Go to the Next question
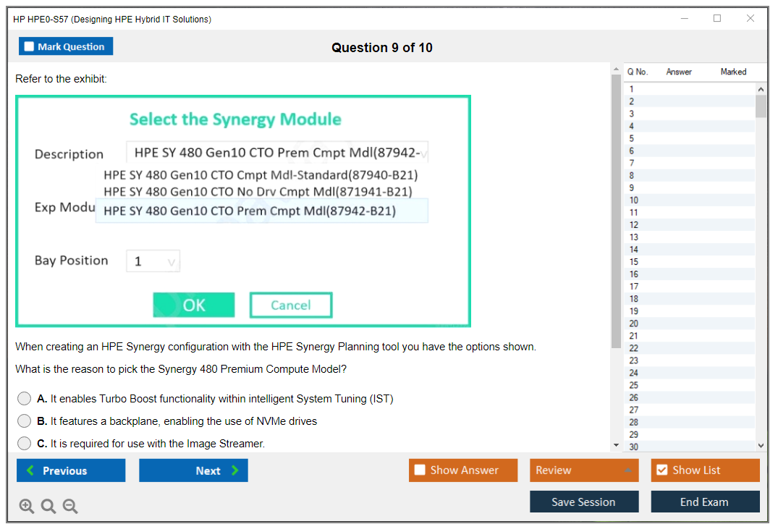This screenshot has height=532, width=778. (x=193, y=470)
